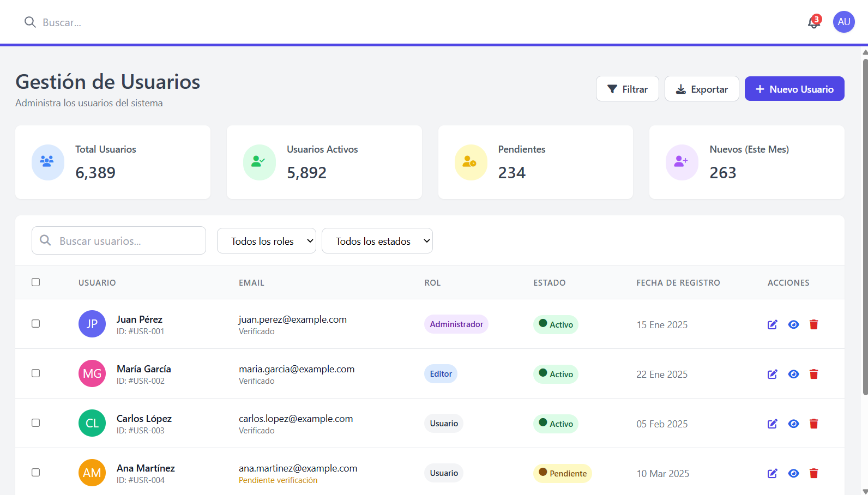Edit user Juan Pérez
The height and width of the screenshot is (495, 868).
click(772, 325)
